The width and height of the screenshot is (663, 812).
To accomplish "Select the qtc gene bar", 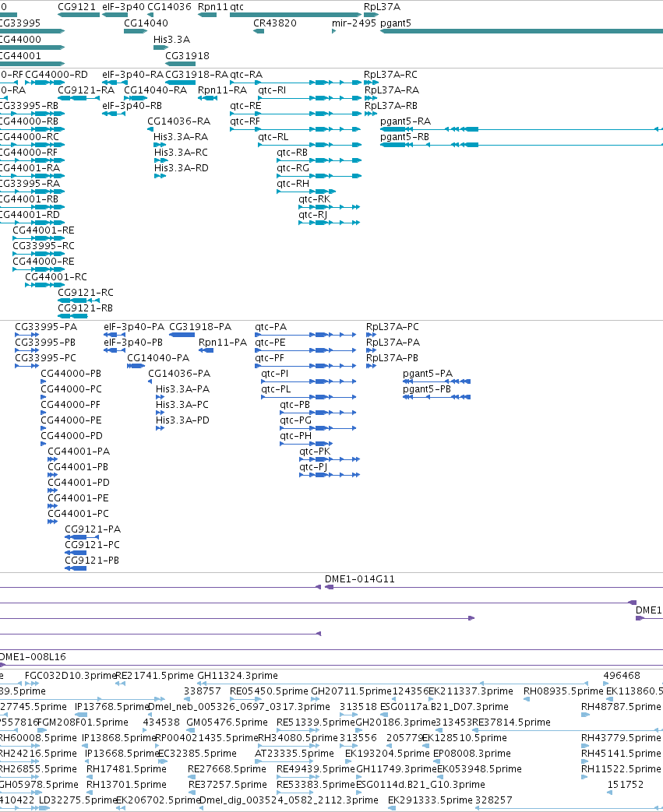I will tap(295, 15).
